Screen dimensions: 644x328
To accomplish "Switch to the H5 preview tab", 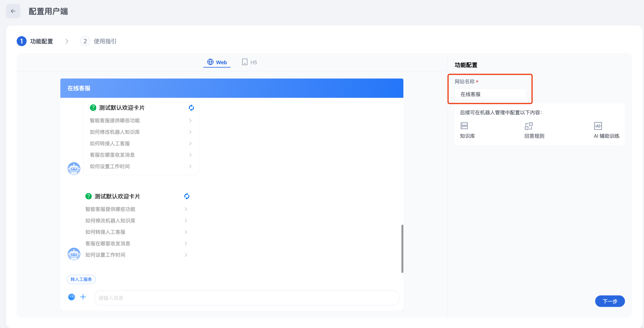I will click(250, 62).
